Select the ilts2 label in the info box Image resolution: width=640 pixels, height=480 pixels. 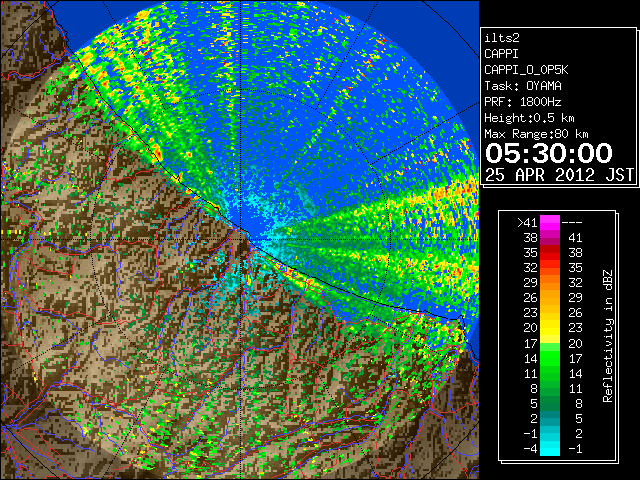point(502,38)
